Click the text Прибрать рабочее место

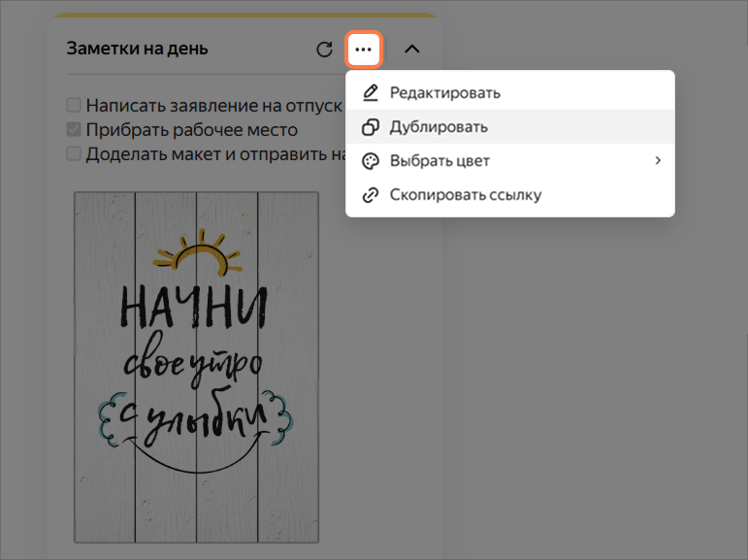192,130
